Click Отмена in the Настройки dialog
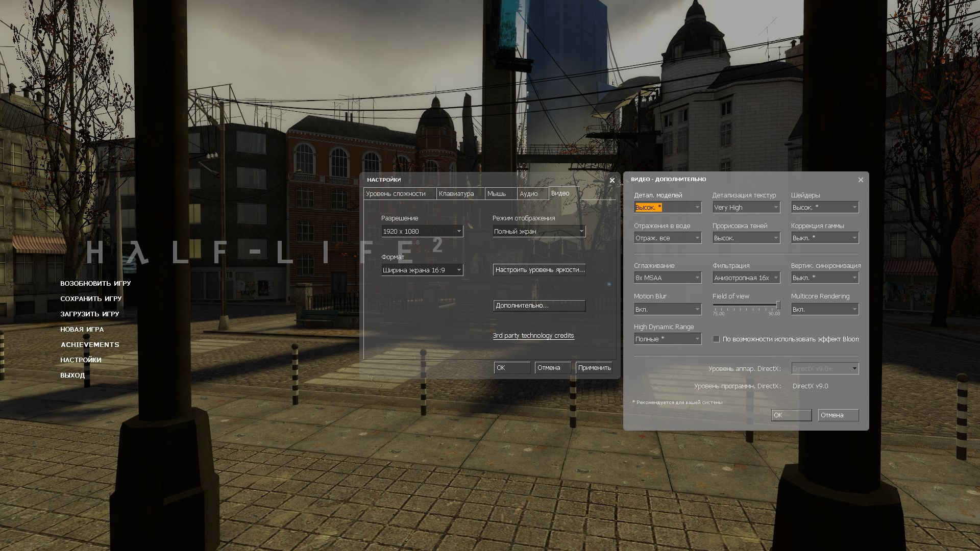This screenshot has width=980, height=551. click(553, 368)
